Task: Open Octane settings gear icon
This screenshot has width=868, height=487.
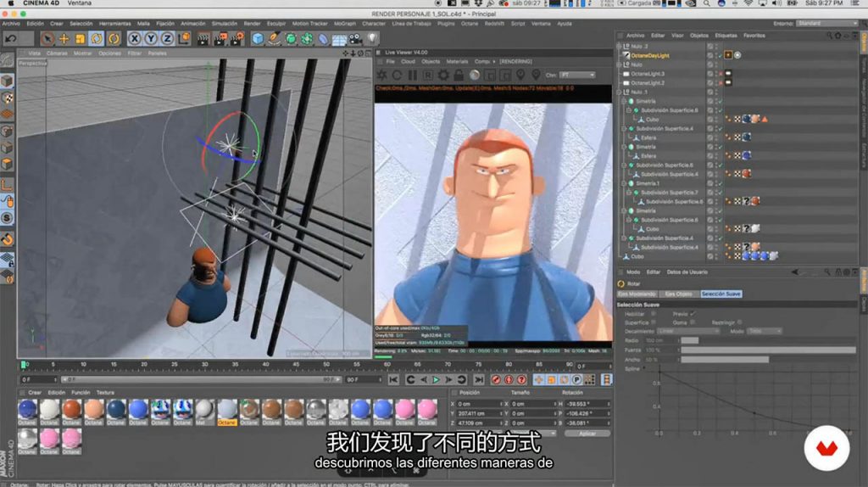Action: coord(443,75)
